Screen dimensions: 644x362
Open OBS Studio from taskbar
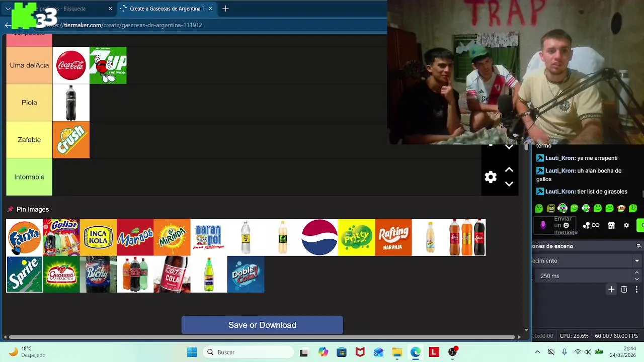453,352
